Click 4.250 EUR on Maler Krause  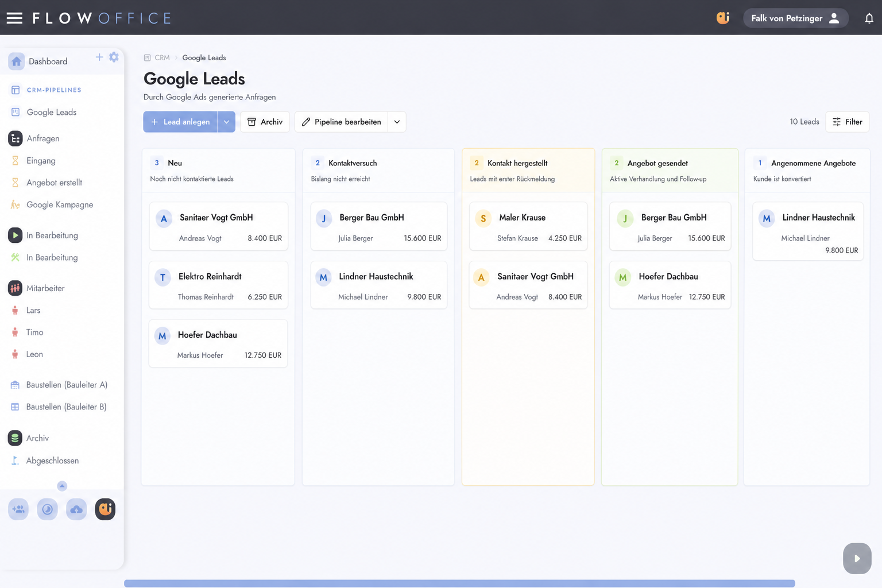coord(565,238)
